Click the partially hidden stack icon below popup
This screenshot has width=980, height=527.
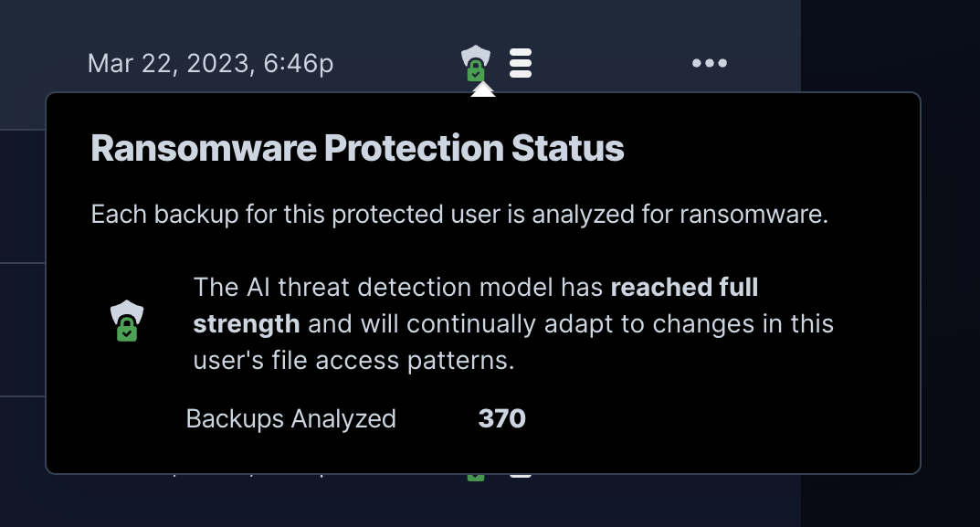point(521,476)
